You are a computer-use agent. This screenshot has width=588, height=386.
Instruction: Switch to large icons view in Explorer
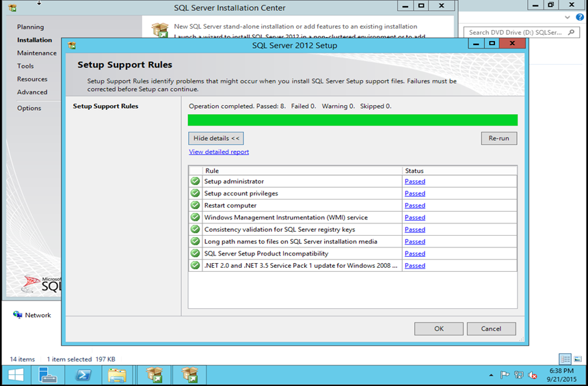tap(578, 359)
